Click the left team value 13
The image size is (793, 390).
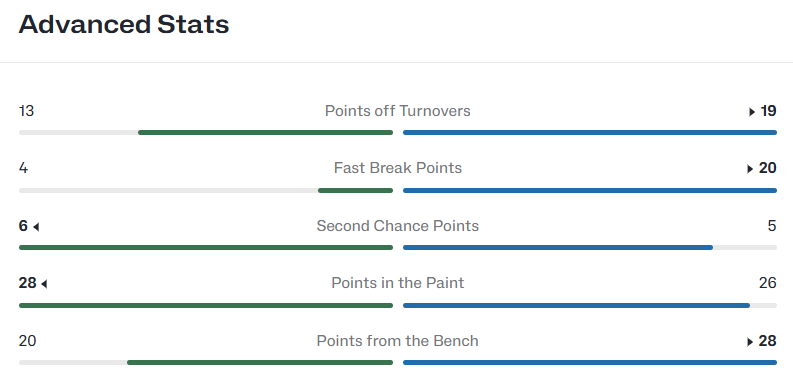26,111
